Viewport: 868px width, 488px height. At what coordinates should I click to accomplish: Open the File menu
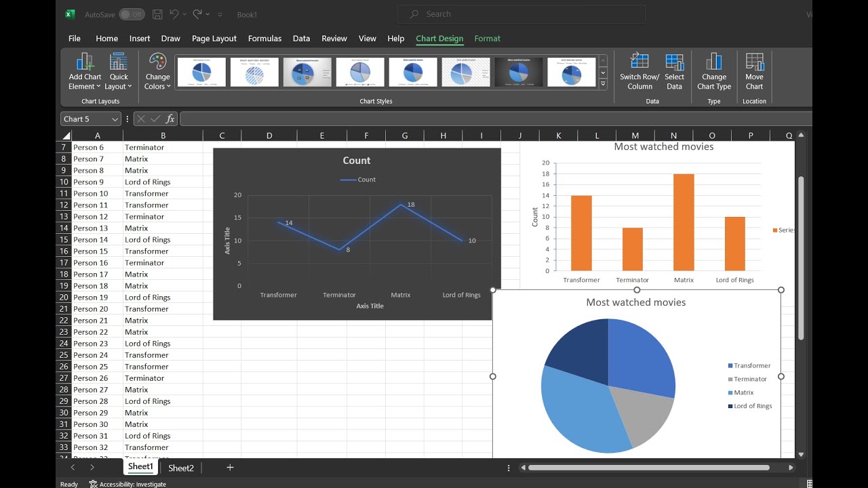click(x=75, y=39)
